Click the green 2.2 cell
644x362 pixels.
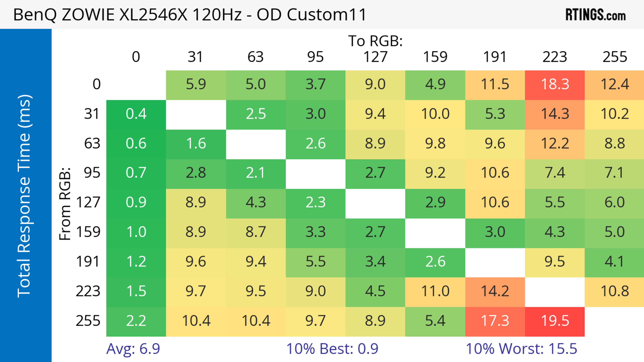tap(136, 321)
